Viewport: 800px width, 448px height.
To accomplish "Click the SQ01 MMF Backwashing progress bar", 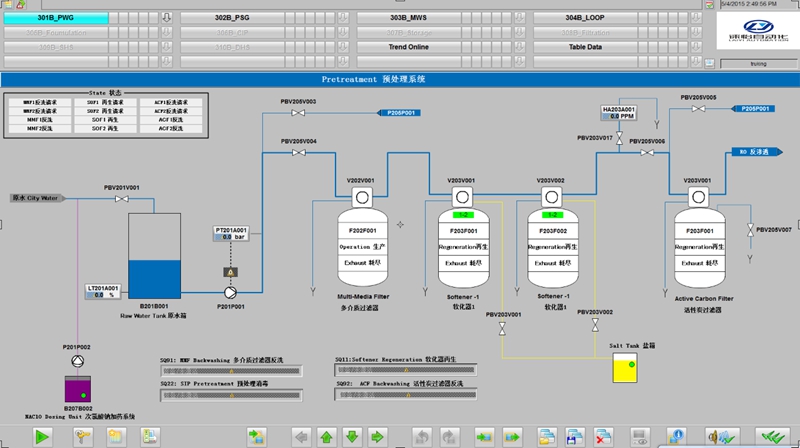I will [230, 370].
